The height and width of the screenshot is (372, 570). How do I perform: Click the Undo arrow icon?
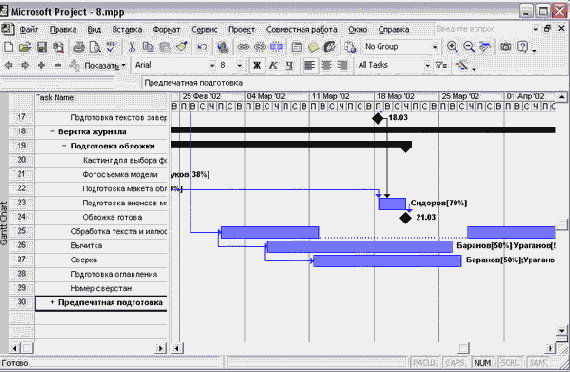point(202,47)
